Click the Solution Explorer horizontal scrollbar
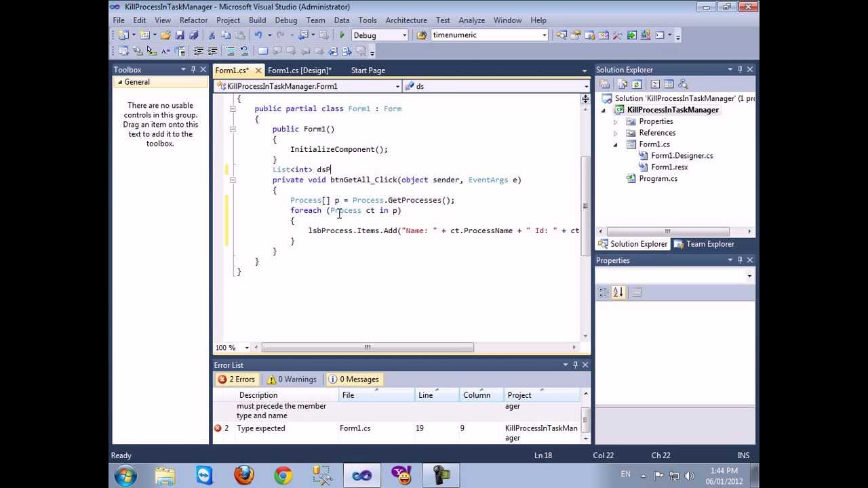 point(667,231)
